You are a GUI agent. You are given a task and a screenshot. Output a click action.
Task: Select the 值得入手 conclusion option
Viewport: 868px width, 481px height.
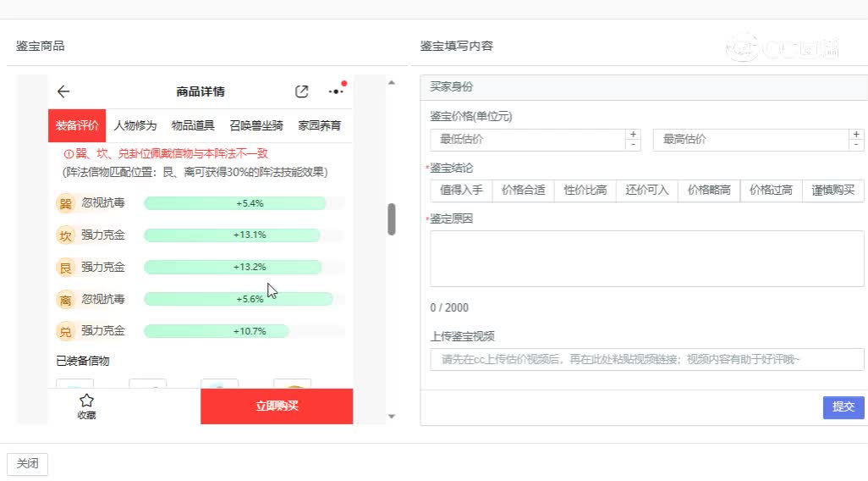pos(461,191)
